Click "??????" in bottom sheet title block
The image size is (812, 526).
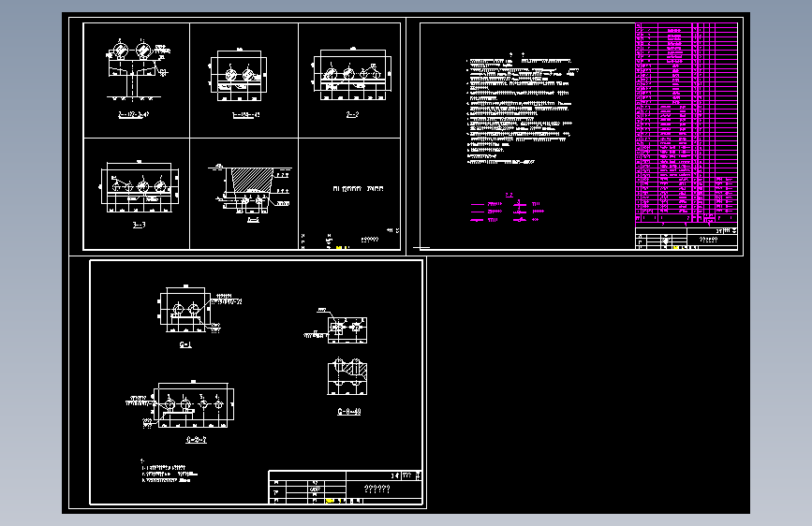click(x=377, y=489)
